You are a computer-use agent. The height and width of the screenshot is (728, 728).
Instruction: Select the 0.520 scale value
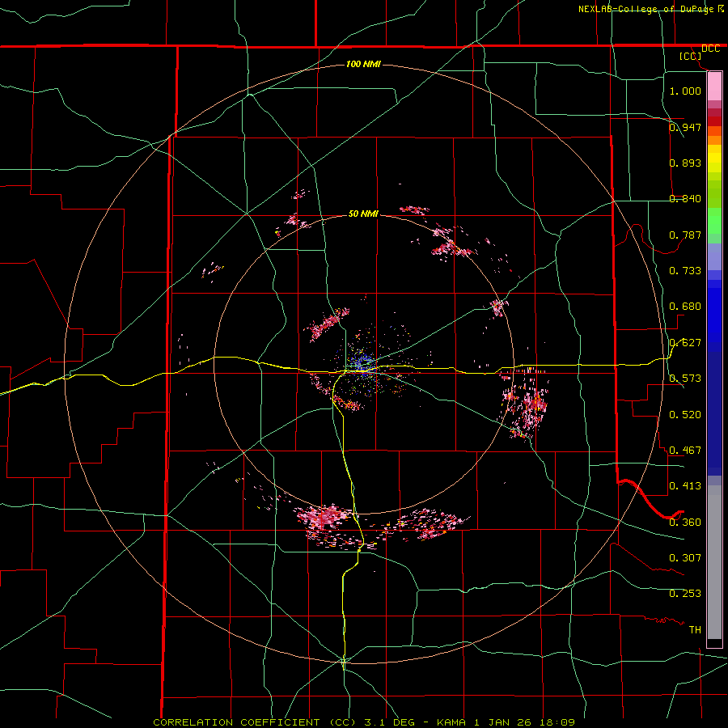coord(685,415)
